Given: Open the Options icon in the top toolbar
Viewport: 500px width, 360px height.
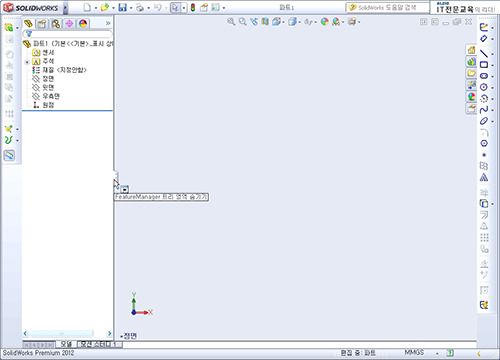Looking at the screenshot, I should pyautogui.click(x=216, y=7).
